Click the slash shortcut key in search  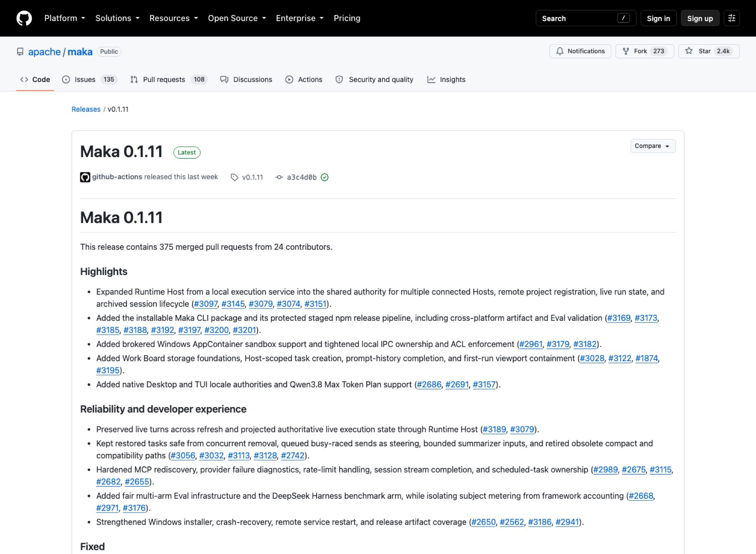623,18
